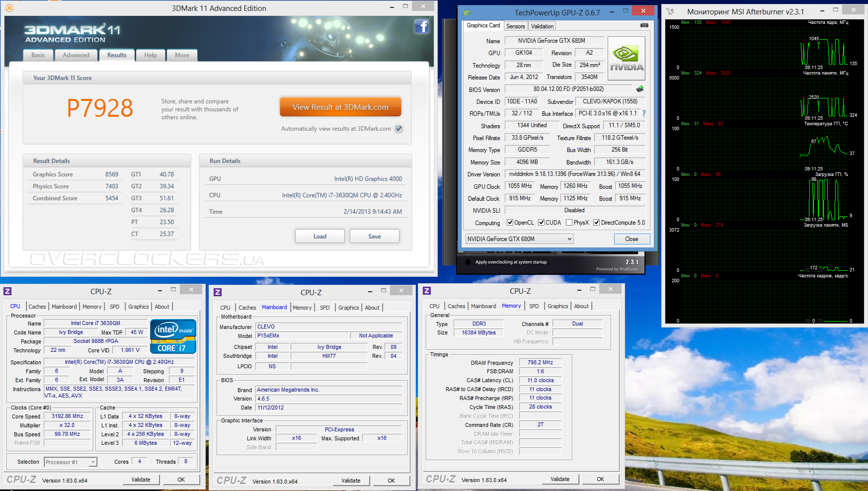Click the 3DMark 11 title bar app icon

(9, 8)
